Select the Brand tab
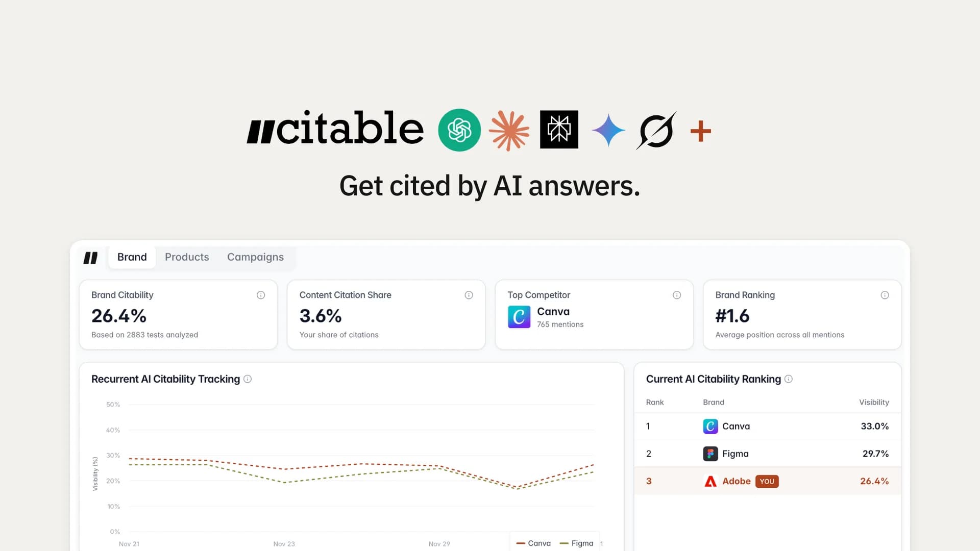The width and height of the screenshot is (980, 551). 132,257
